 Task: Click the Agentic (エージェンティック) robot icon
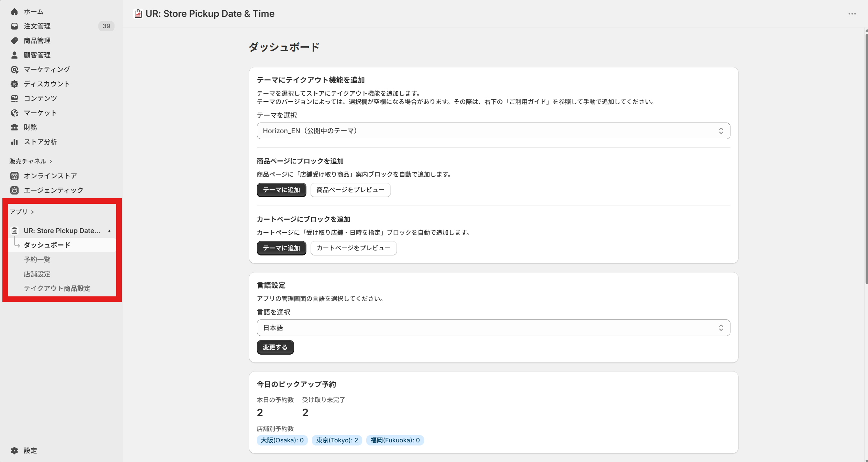(x=14, y=190)
